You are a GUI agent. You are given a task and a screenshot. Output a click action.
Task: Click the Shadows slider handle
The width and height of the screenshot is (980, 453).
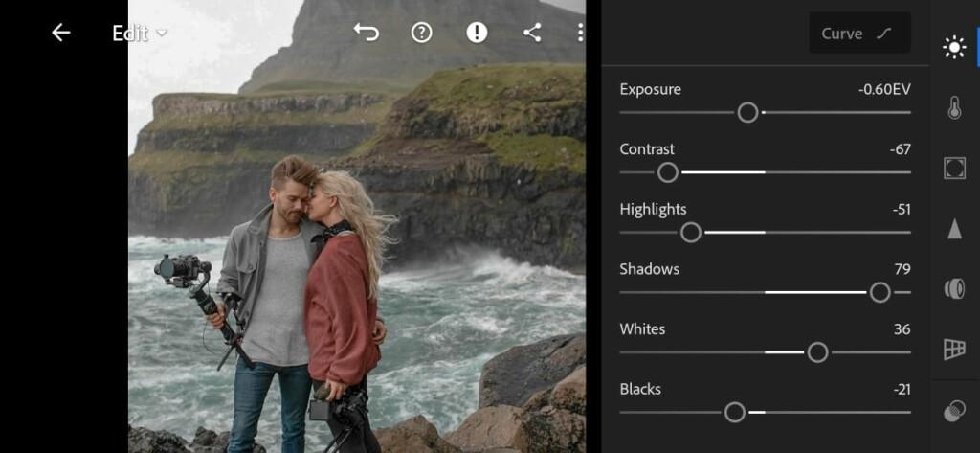tap(880, 292)
